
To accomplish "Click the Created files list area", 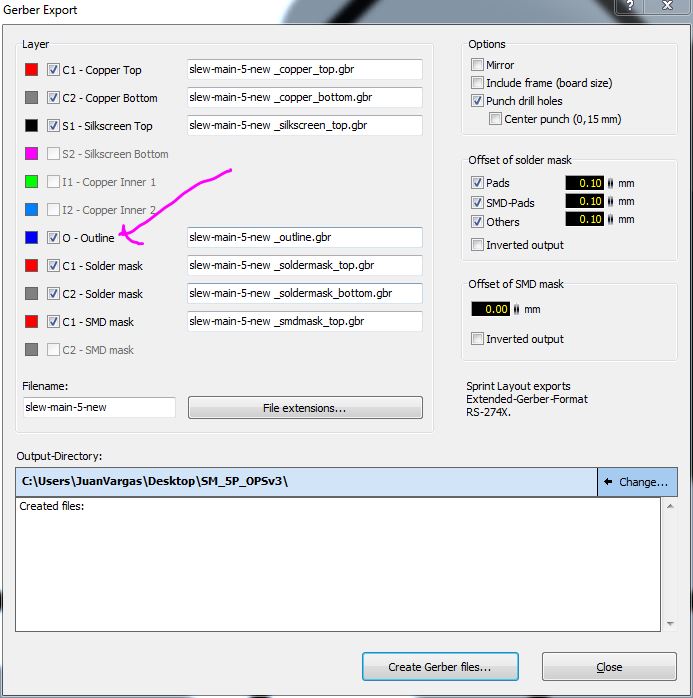I will point(338,564).
